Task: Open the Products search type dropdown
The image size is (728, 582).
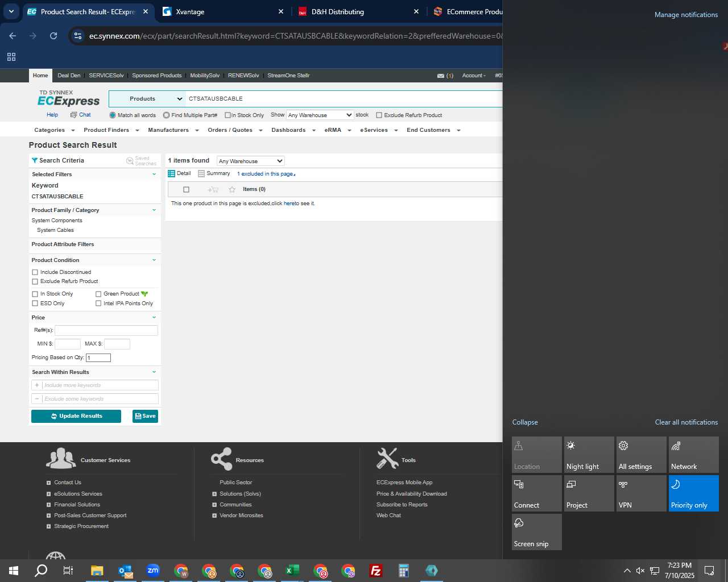Action: click(147, 99)
